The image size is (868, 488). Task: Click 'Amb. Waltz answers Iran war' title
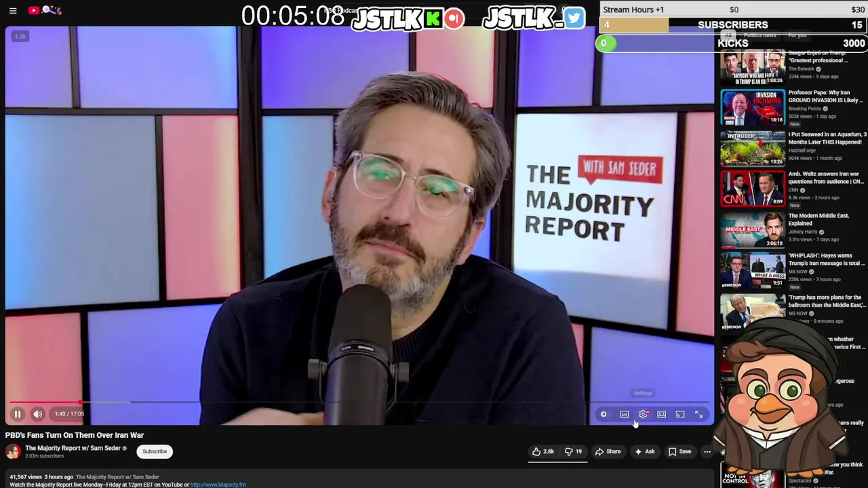tap(825, 178)
